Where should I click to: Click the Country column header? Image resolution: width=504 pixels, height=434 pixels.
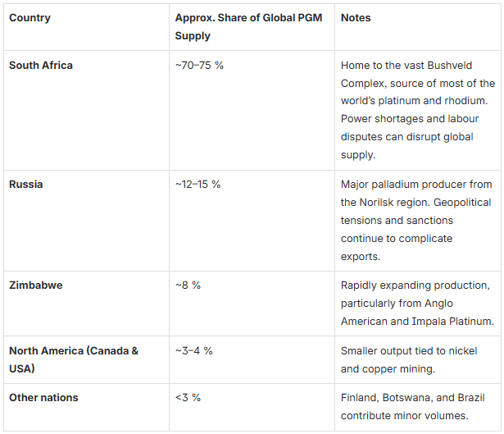pyautogui.click(x=30, y=18)
